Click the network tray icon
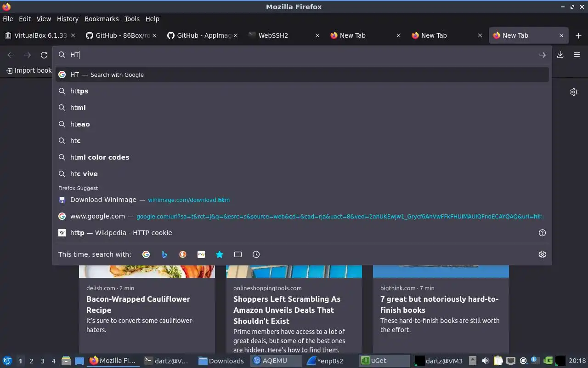Screen dimensions: 588x368 [x=510, y=361]
